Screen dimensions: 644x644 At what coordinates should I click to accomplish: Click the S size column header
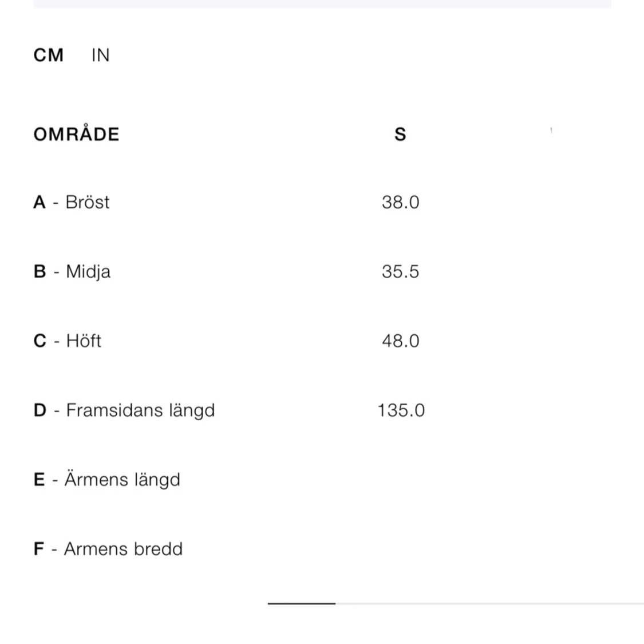tap(401, 135)
